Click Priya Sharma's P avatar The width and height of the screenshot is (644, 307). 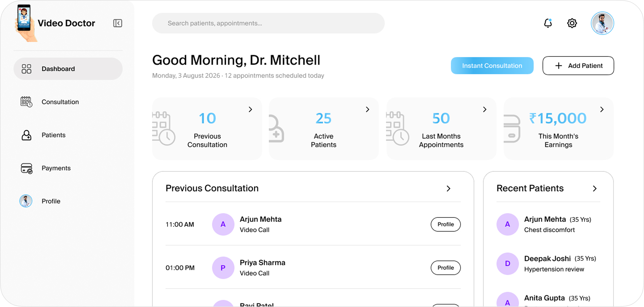223,268
